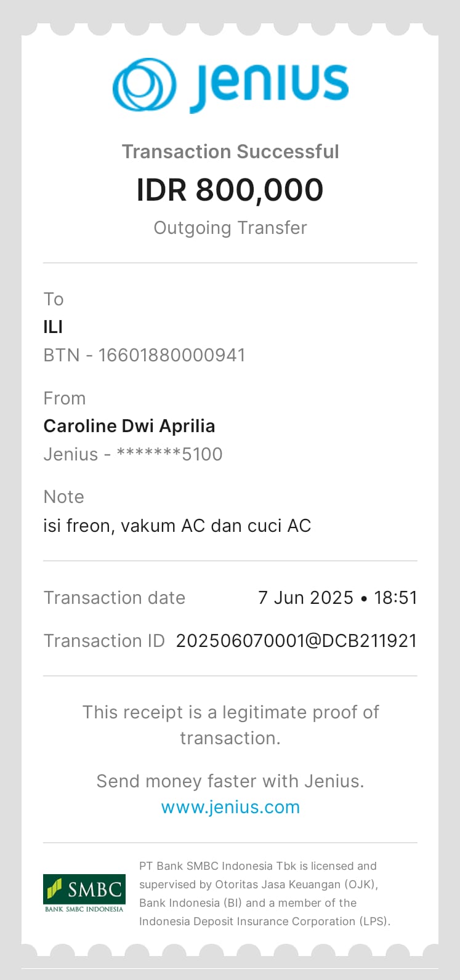The image size is (460, 980).
Task: Click the Jenius wordmark text logo
Action: [269, 86]
